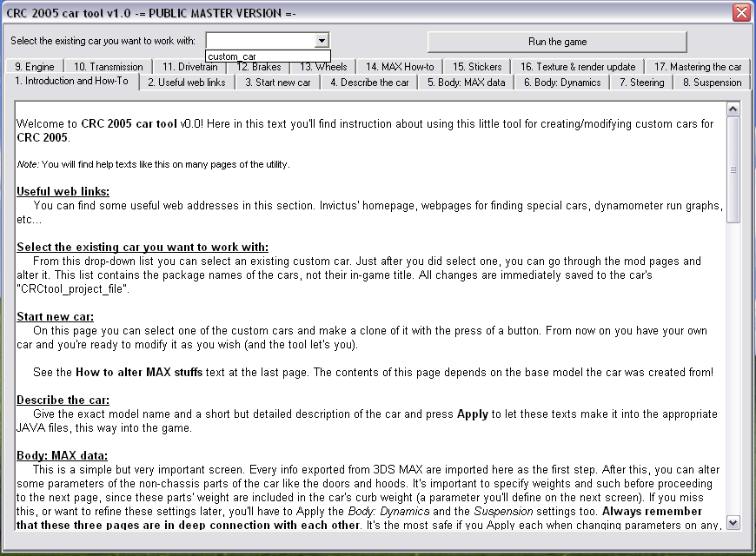Click the Run the game button
The height and width of the screenshot is (556, 756).
tap(557, 42)
